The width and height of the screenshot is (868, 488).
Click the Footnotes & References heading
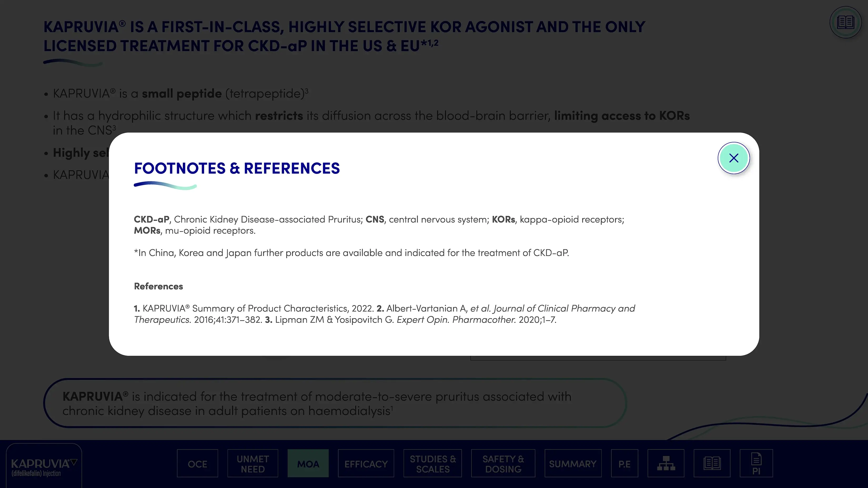237,168
